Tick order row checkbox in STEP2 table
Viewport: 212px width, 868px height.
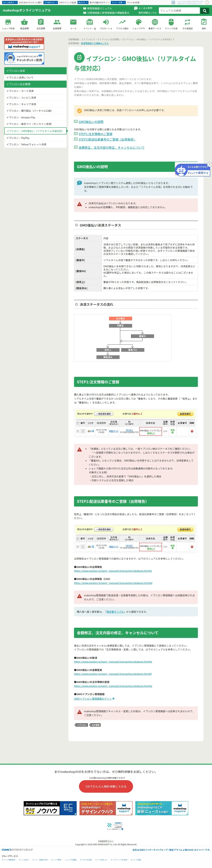pyautogui.click(x=78, y=547)
